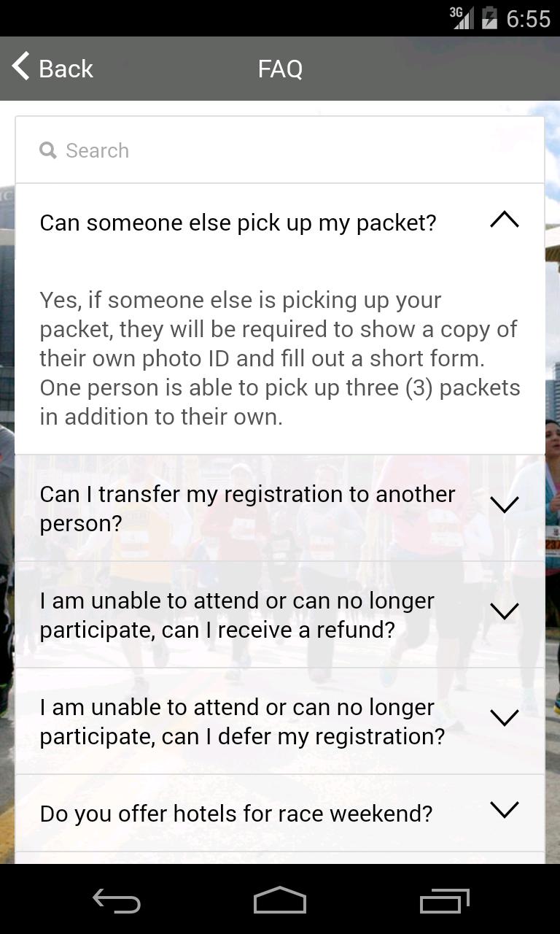
Task: Click the packet pickup answer text
Action: point(280,358)
